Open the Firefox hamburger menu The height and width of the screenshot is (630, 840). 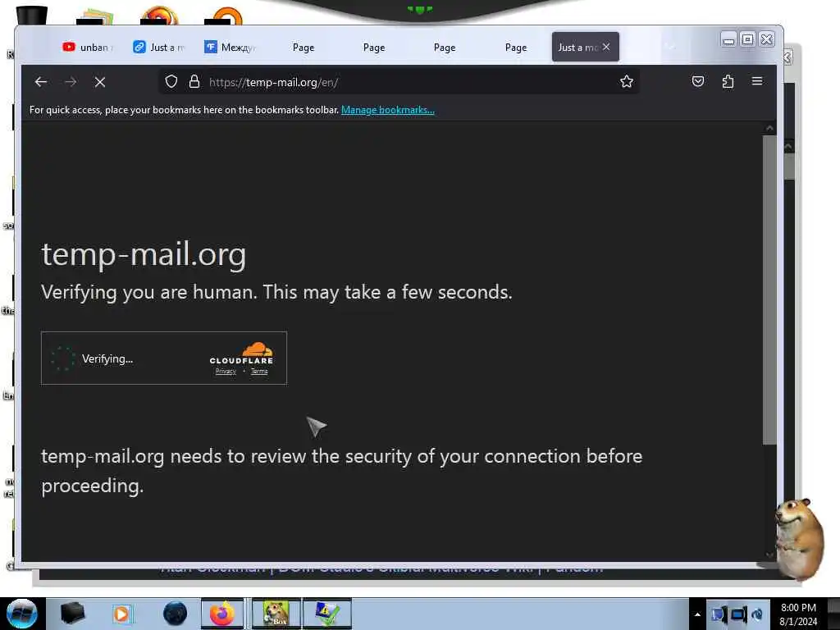click(x=757, y=81)
